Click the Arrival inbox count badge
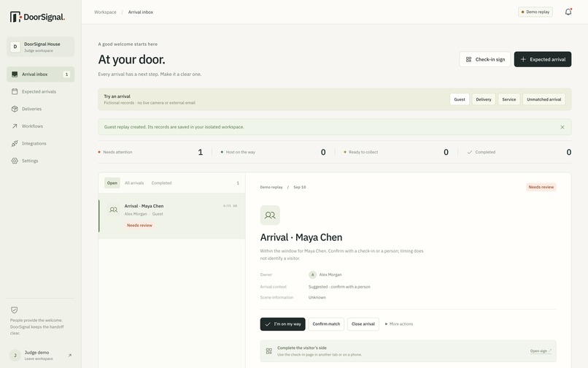Screen dimensions: 588x368 [66, 74]
